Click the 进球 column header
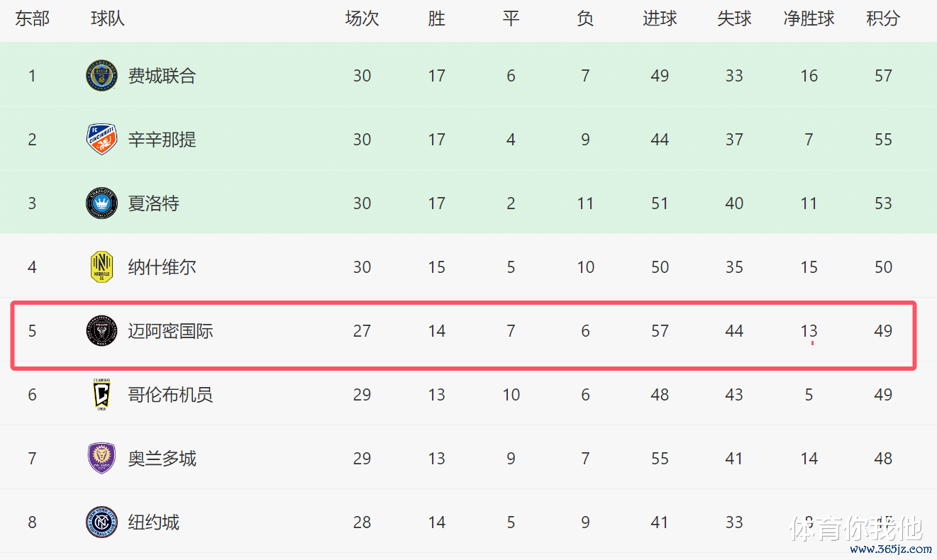Image resolution: width=937 pixels, height=560 pixels. tap(660, 19)
